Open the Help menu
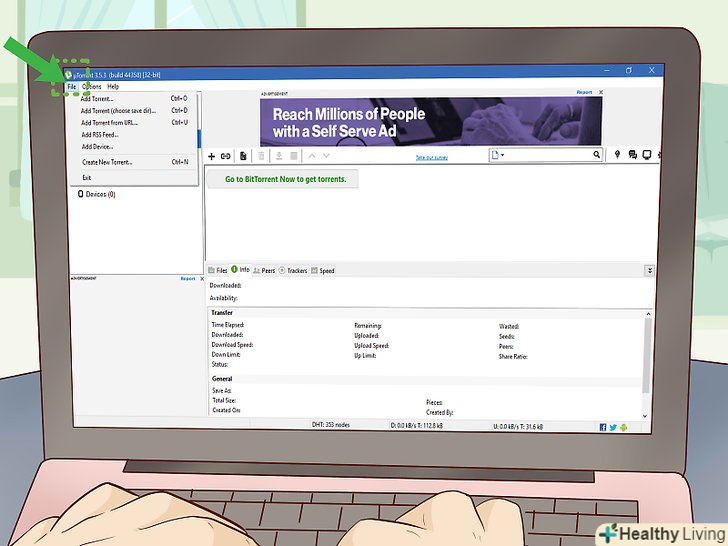This screenshot has width=728, height=546. click(113, 87)
